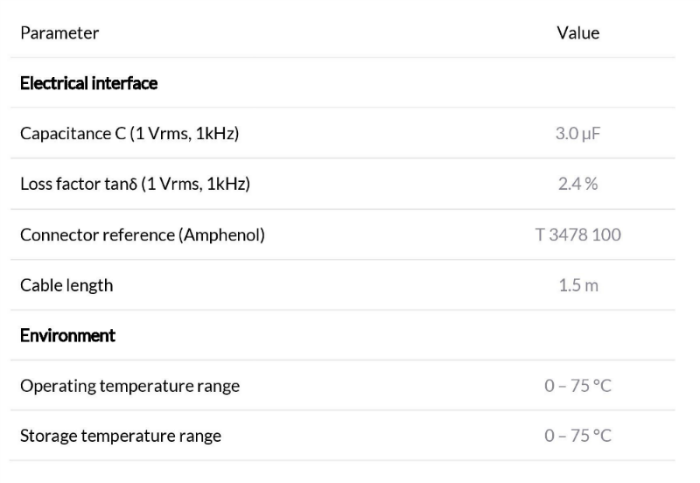Click the Value column header
The image size is (700, 483).
(x=578, y=33)
